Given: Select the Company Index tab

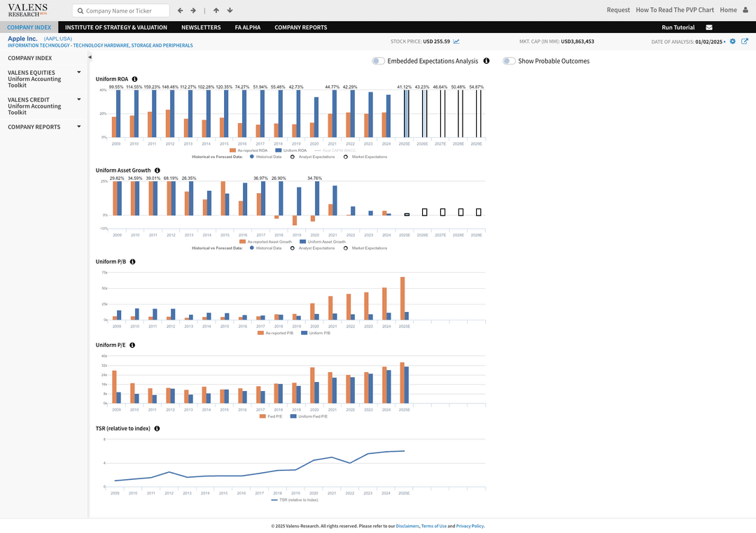Looking at the screenshot, I should (29, 27).
